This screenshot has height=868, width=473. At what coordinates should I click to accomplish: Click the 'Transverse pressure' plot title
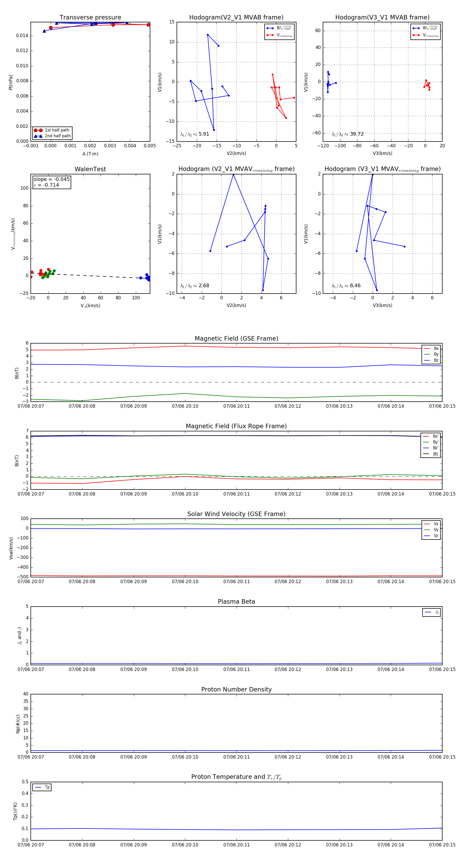point(90,18)
